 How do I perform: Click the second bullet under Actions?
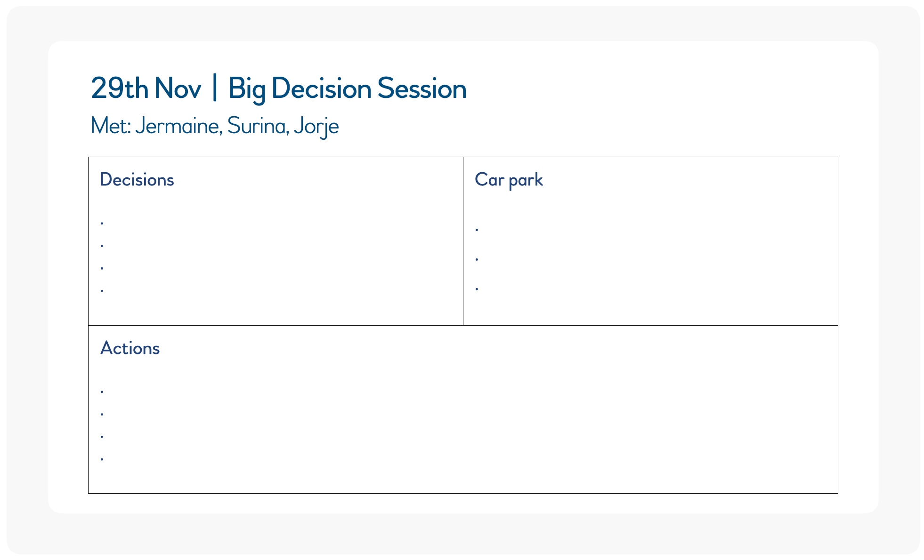pos(102,414)
